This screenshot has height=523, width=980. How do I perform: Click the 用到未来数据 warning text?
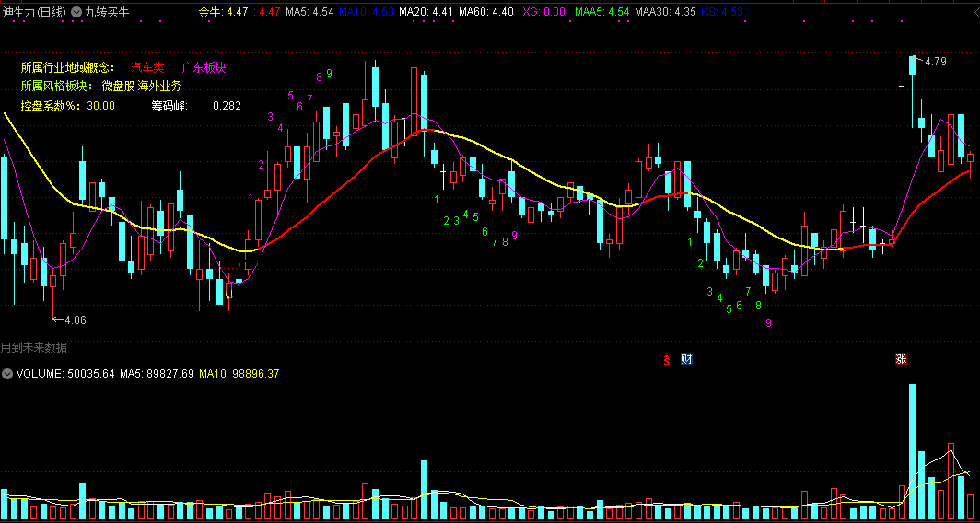pos(34,347)
